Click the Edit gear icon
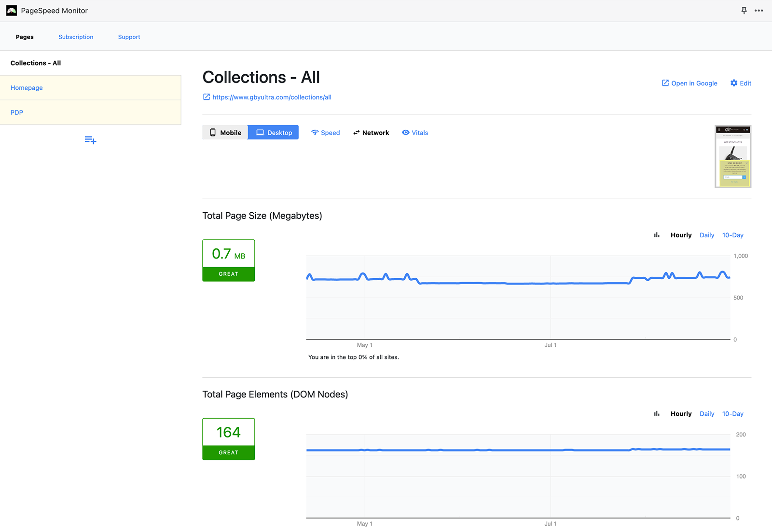This screenshot has width=772, height=532. point(734,83)
